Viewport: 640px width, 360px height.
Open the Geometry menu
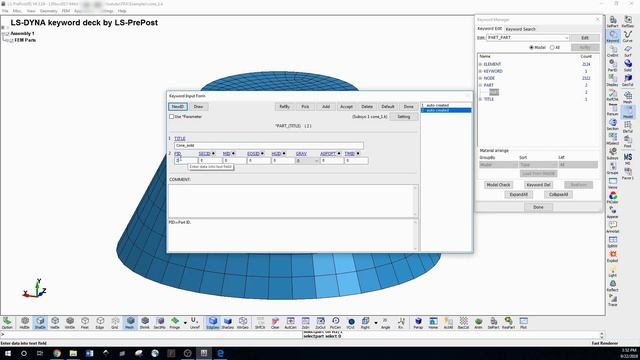(x=49, y=11)
